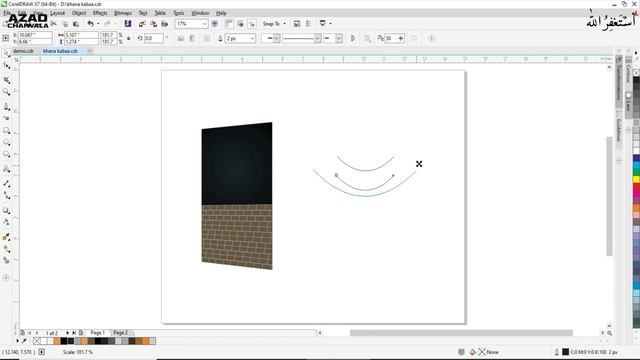Expand the undo history dropdown arrow
Image resolution: width=640 pixels, height=360 pixels.
coord(98,24)
